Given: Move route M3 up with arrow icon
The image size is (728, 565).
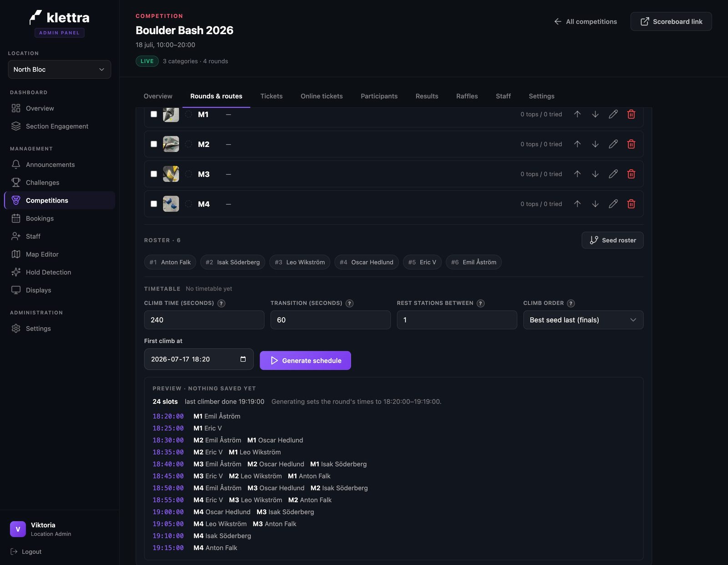Looking at the screenshot, I should [577, 174].
